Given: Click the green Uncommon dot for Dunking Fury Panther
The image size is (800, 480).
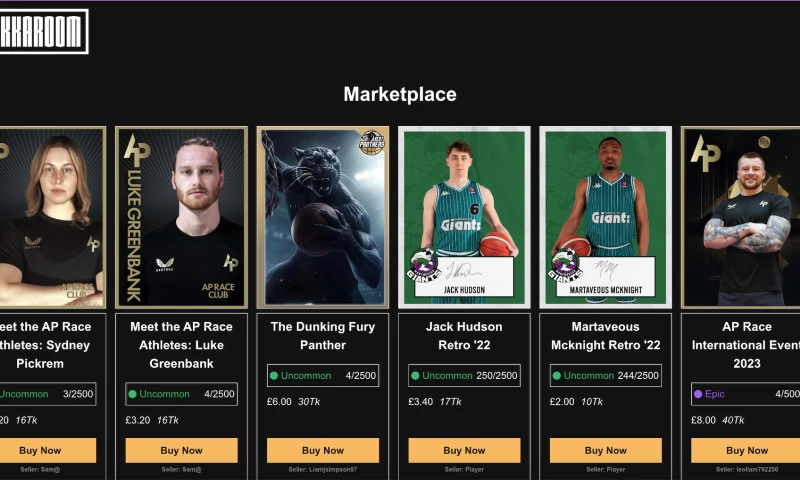Looking at the screenshot, I should click(273, 376).
